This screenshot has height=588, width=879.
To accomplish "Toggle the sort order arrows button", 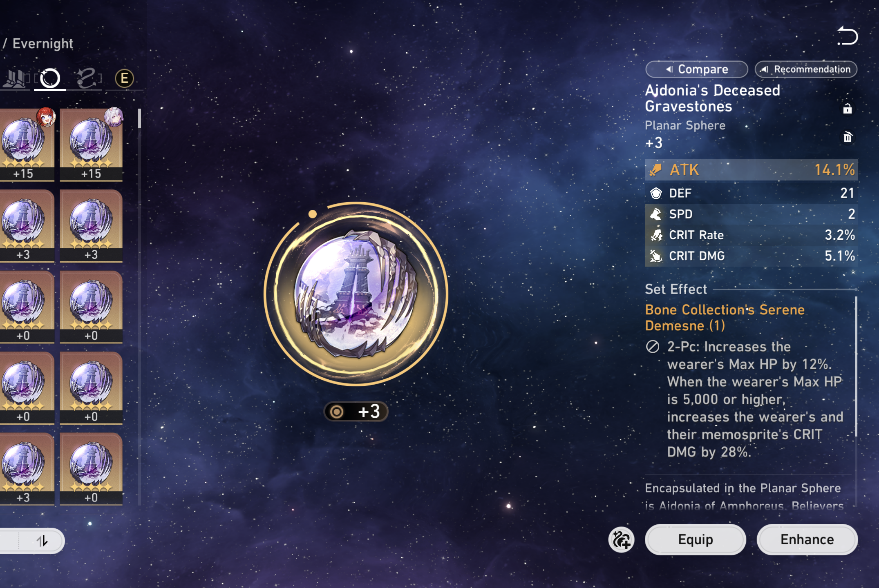I will click(42, 541).
